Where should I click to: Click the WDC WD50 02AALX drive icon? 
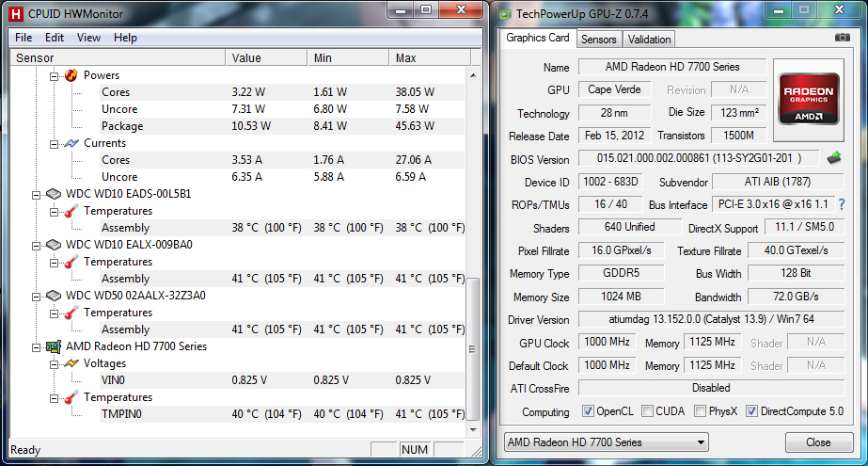coord(54,296)
